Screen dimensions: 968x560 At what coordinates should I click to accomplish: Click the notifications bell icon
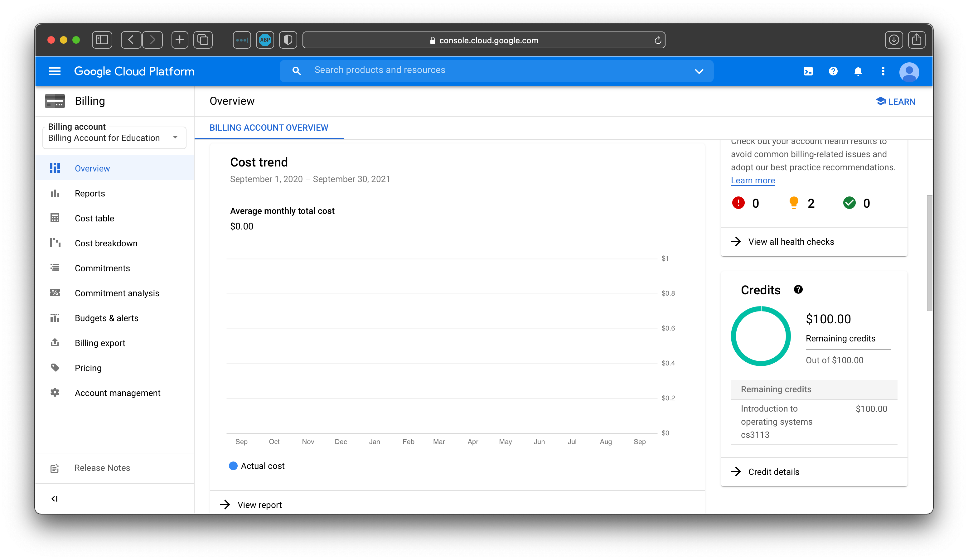pos(858,71)
